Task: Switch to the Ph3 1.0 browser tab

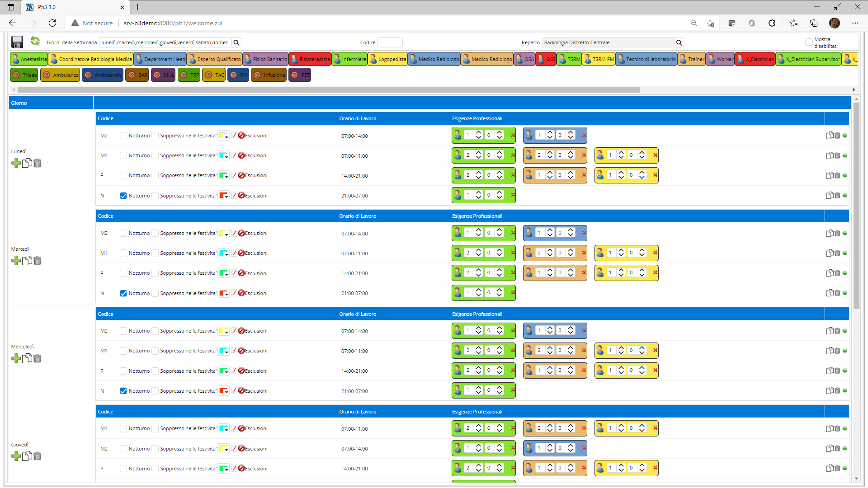Action: coord(75,7)
